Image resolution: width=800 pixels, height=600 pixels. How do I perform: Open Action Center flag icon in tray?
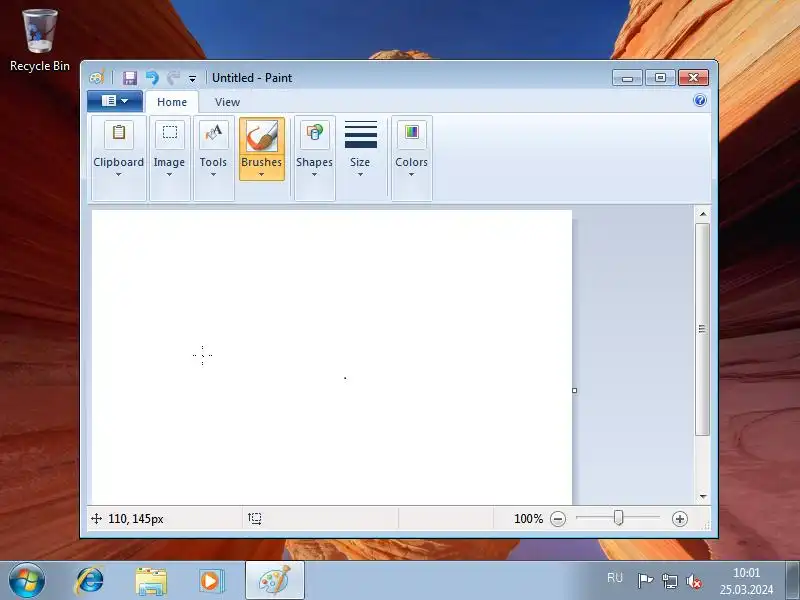645,581
